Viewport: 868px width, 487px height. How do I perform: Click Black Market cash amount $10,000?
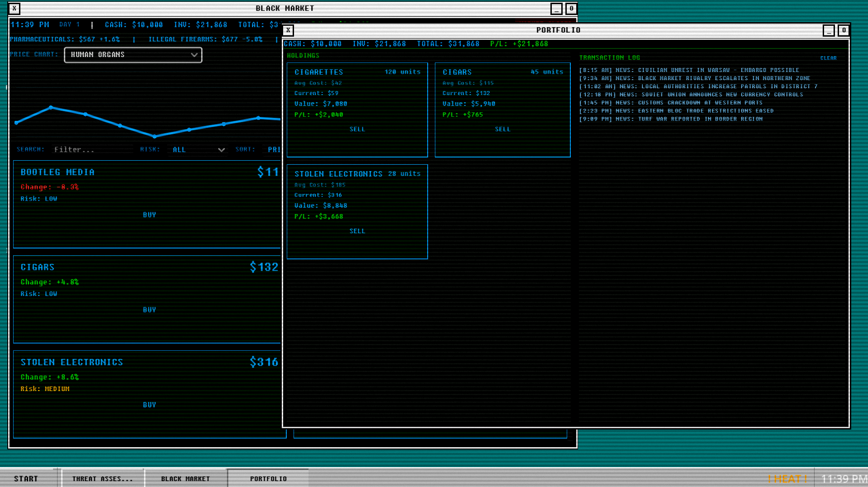tap(147, 25)
